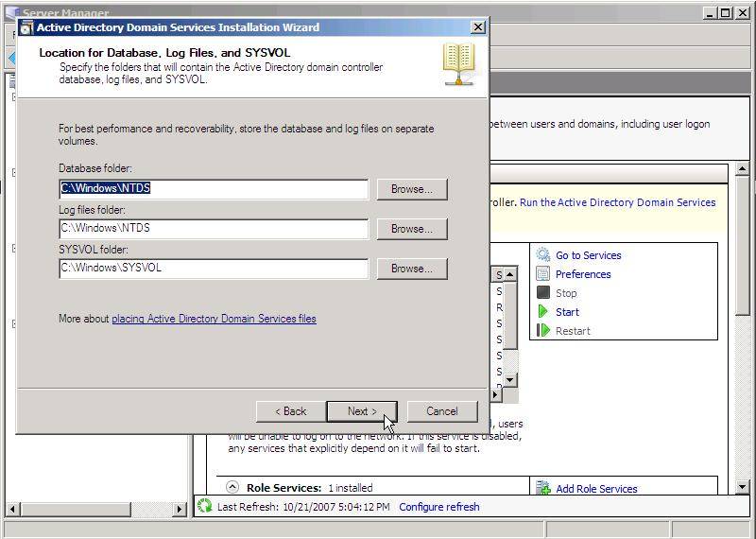
Task: Click the Last Refresh timestamp text
Action: (x=303, y=507)
